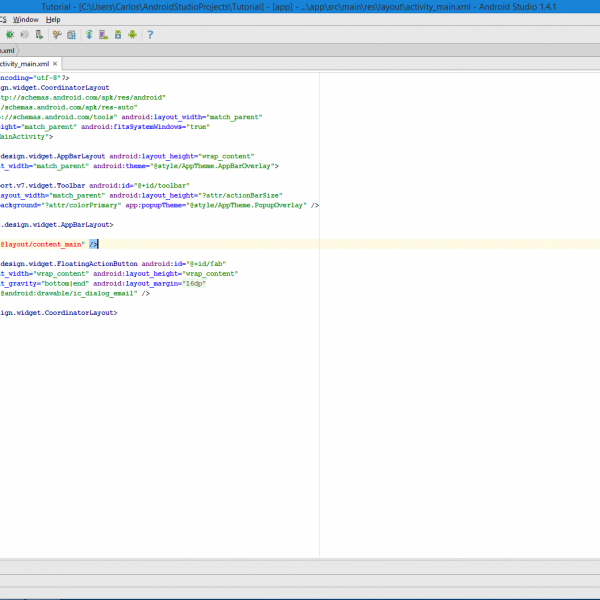Select the activity_main.xml editor tab
This screenshot has width=600, height=600.
22,63
